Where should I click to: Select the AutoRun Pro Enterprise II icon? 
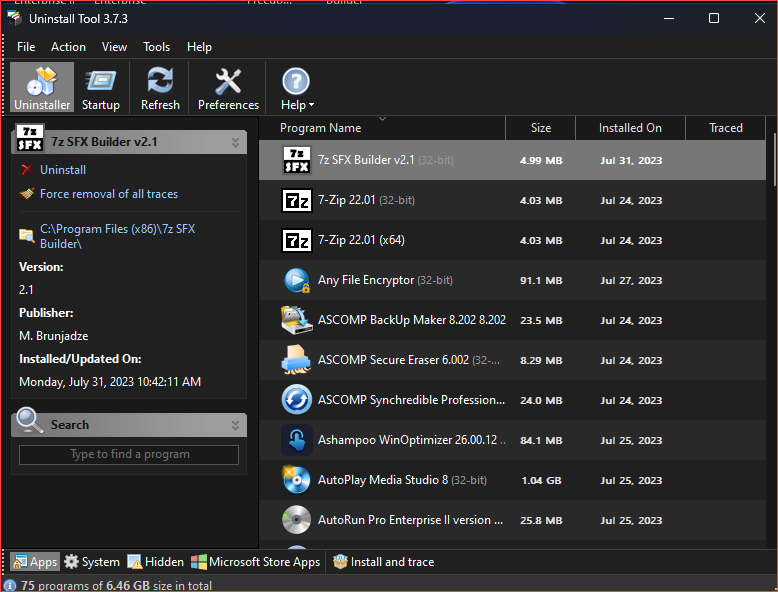(x=297, y=520)
